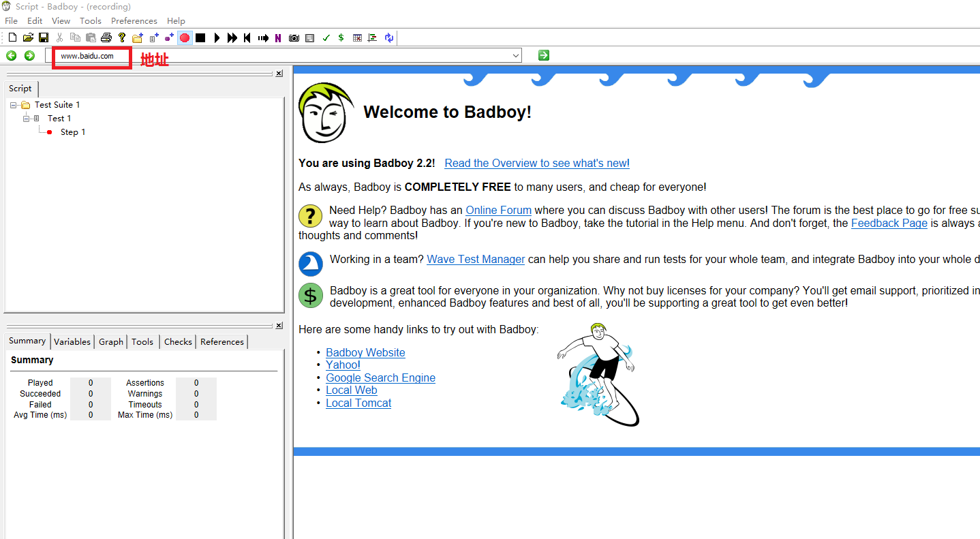Rewind to the start of the script
980x539 pixels.
point(247,37)
